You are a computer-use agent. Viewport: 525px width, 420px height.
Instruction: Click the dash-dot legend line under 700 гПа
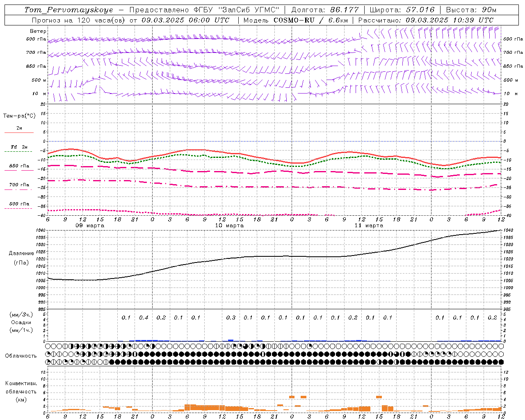tap(18, 189)
